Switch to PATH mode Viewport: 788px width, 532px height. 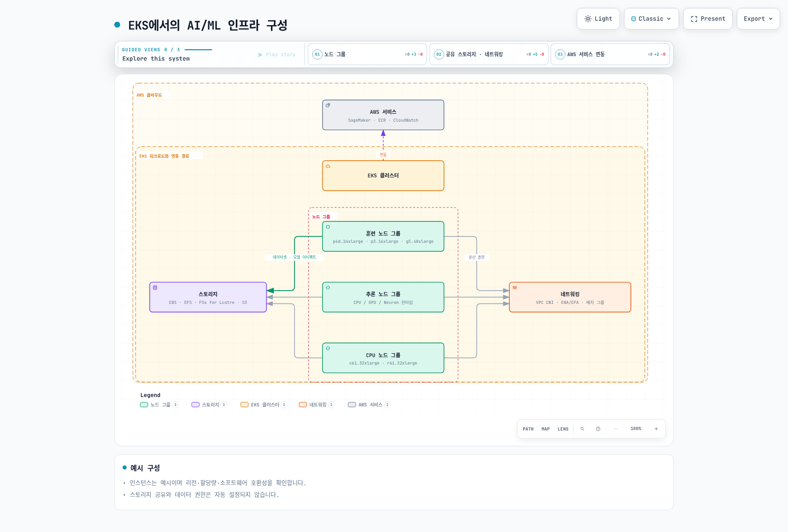[x=528, y=429]
